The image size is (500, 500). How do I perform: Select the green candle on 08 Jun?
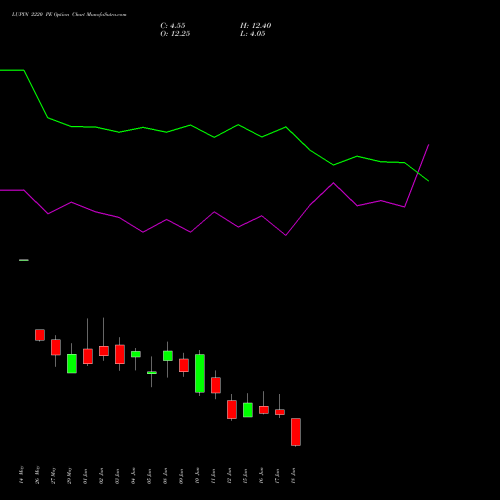click(168, 356)
